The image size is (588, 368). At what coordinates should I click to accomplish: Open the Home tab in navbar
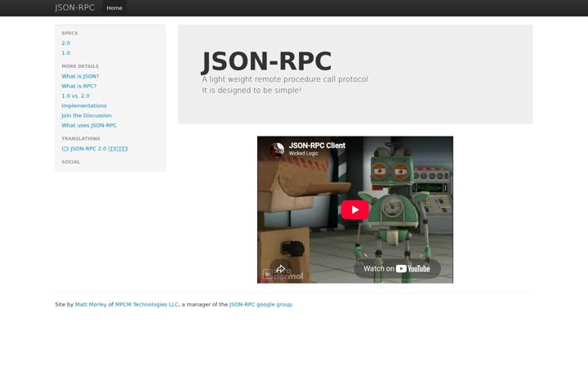114,8
